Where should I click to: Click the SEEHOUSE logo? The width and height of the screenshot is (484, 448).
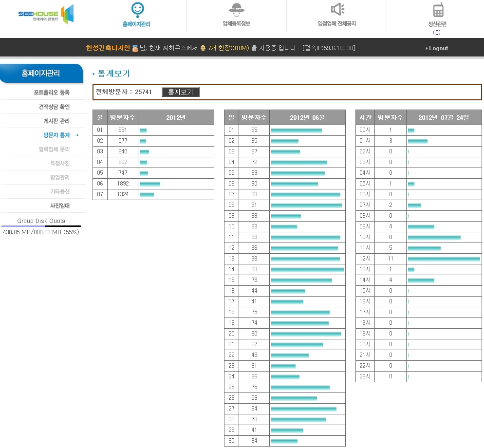(46, 14)
